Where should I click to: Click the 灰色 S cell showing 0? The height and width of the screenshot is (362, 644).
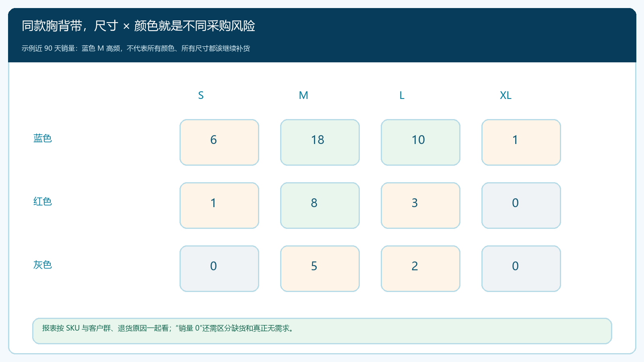tap(219, 269)
